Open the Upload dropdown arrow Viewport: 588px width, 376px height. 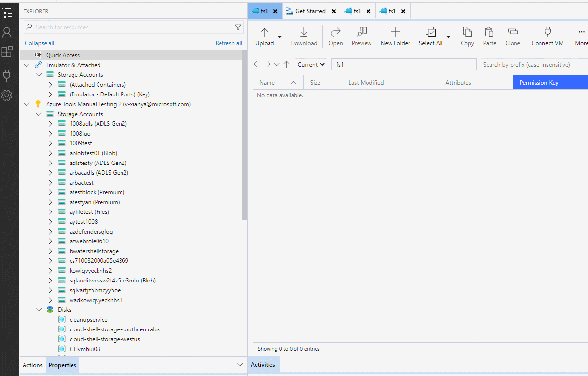[x=280, y=37]
